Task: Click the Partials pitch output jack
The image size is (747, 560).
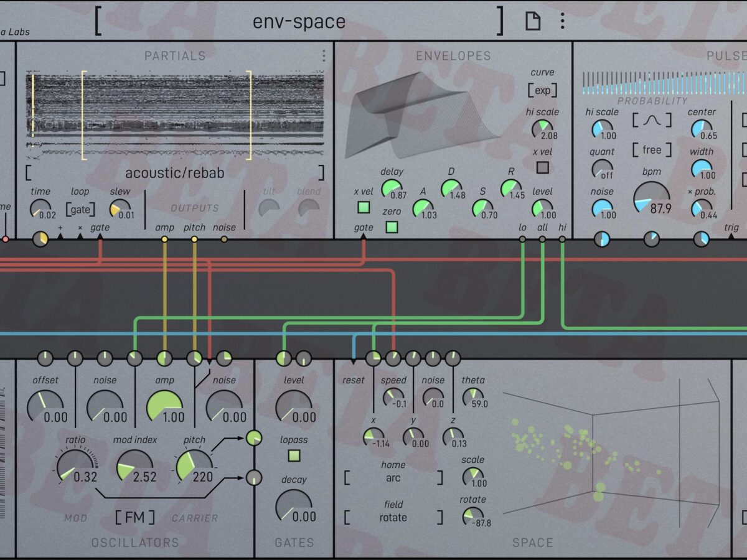Action: point(194,239)
